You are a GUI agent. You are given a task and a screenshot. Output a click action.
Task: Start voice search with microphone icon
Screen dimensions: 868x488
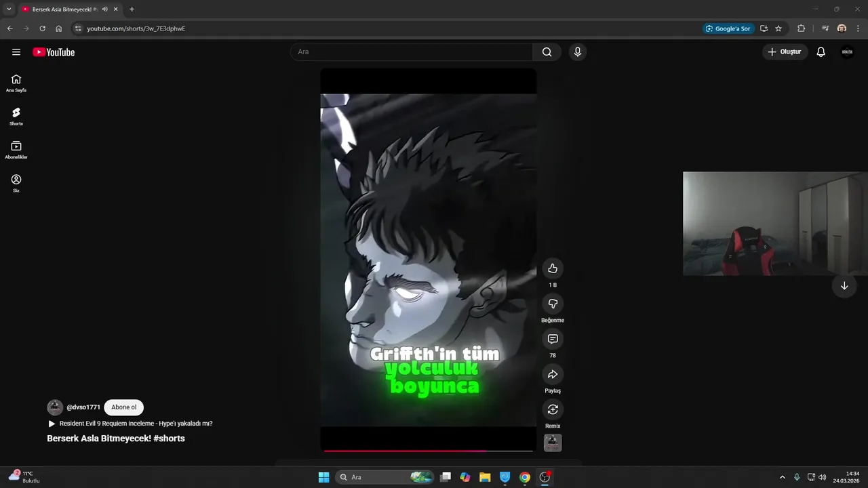(x=578, y=52)
